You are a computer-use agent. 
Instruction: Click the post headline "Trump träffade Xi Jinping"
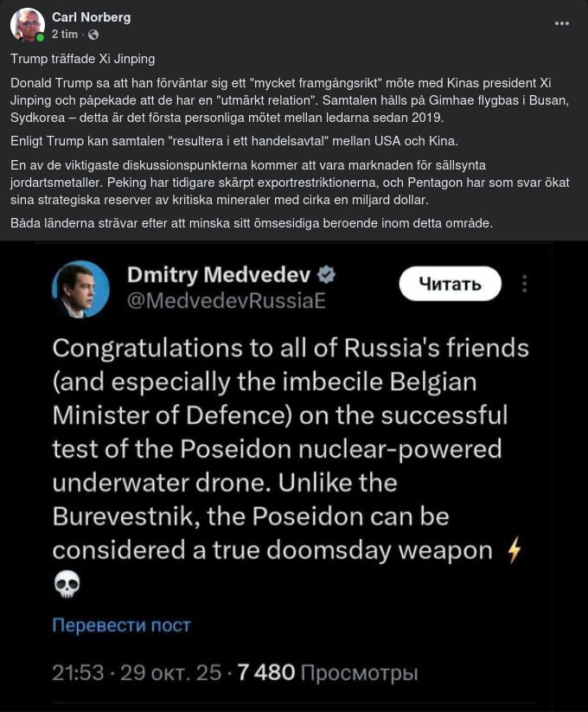point(82,59)
